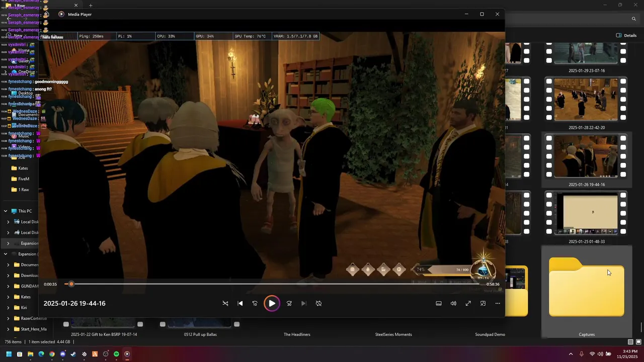
Task: Select the GUNDAM folder in tree
Action: click(26, 286)
